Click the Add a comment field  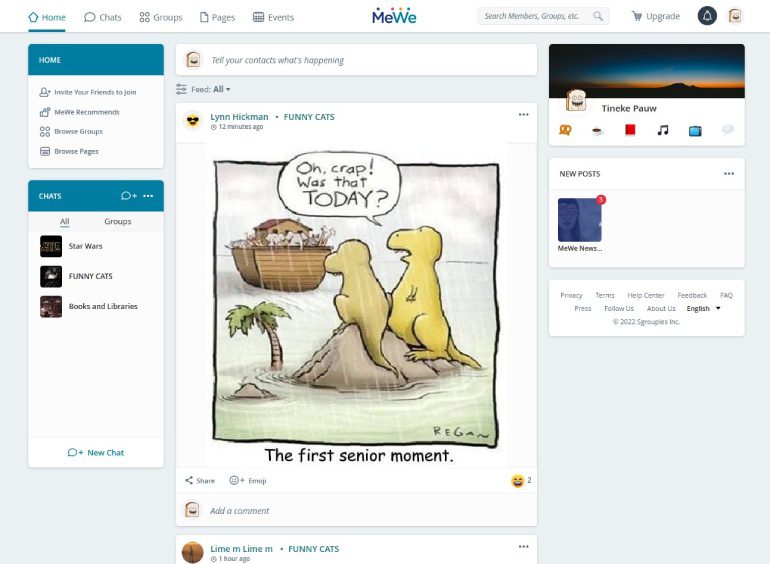click(356, 511)
